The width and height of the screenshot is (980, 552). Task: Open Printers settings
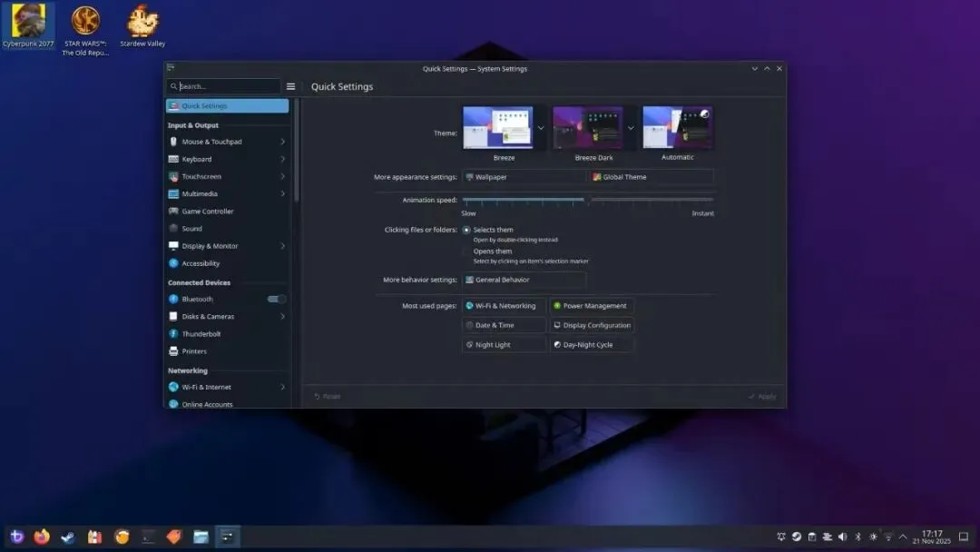(228, 351)
